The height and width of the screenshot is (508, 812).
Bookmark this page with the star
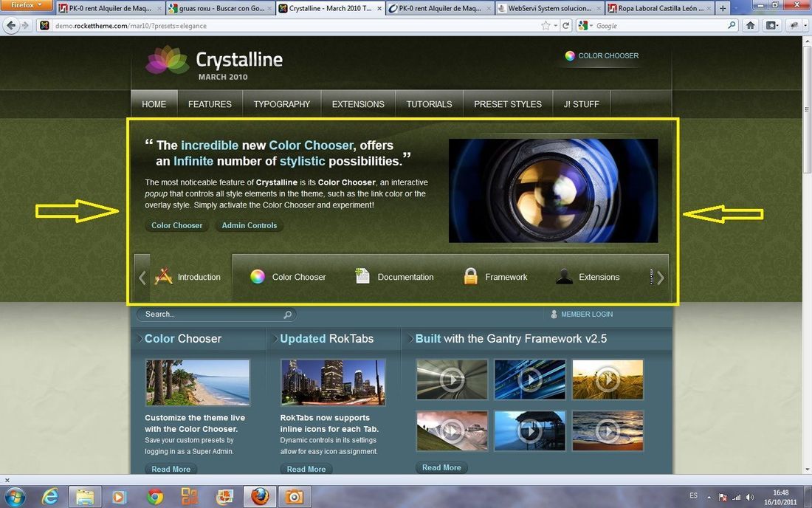pos(546,25)
